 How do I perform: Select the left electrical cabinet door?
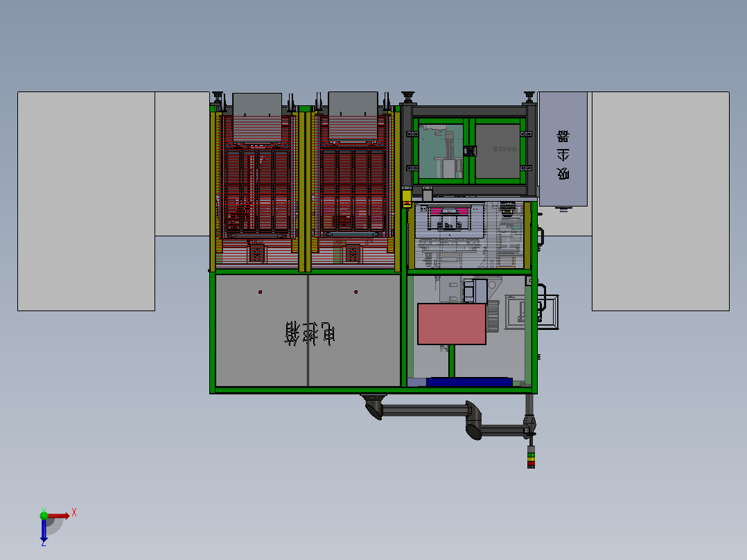point(261,331)
